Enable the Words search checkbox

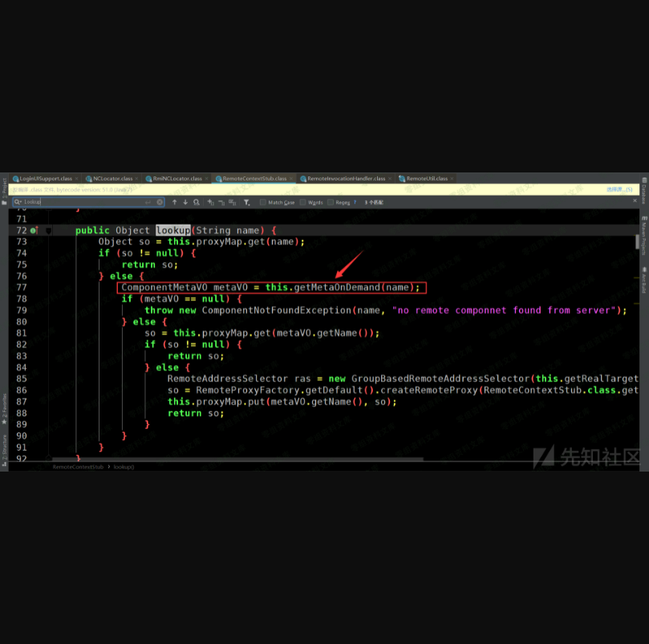303,203
